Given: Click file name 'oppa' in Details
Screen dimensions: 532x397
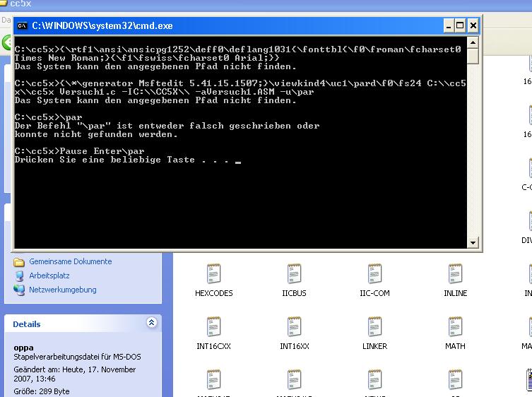Looking at the screenshot, I should coord(23,348).
